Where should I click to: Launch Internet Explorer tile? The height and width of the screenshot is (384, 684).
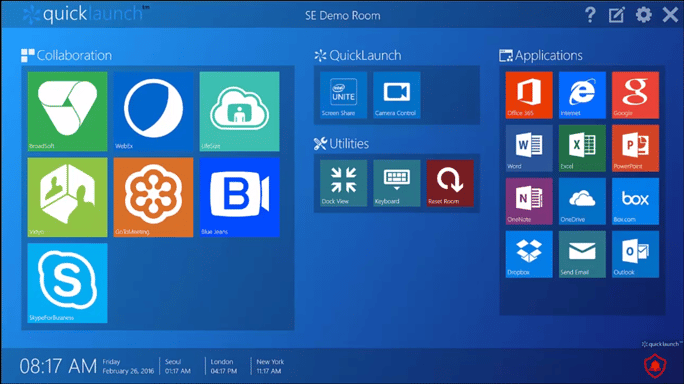pos(582,95)
